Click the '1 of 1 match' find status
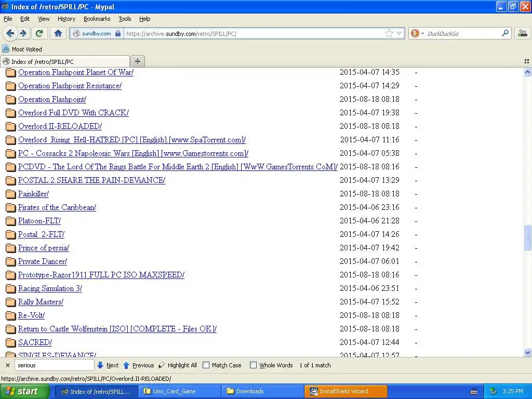This screenshot has height=399, width=532. coord(315,365)
